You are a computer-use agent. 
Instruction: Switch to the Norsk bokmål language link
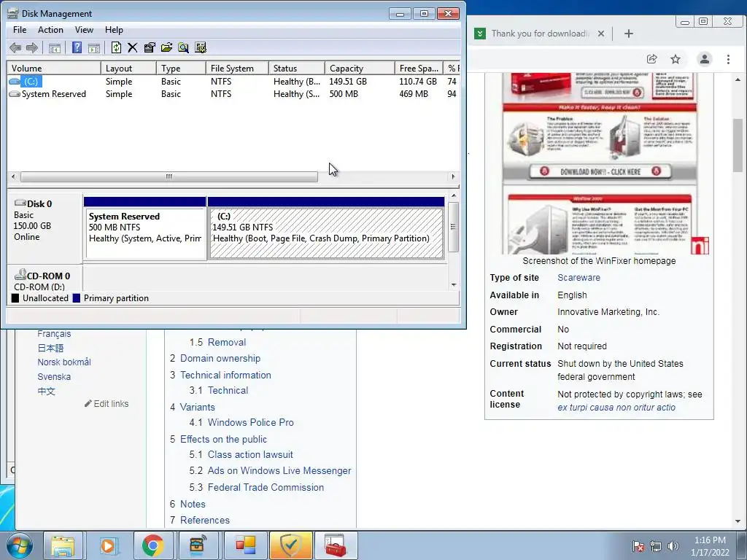tap(64, 362)
